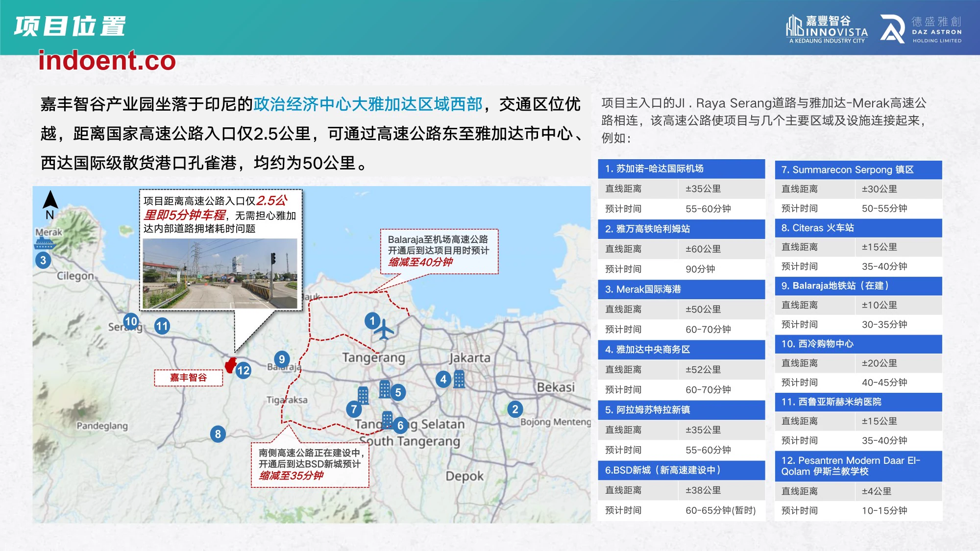This screenshot has width=980, height=551.
Task: Click the ±60公里 distance cell
Action: click(722, 249)
